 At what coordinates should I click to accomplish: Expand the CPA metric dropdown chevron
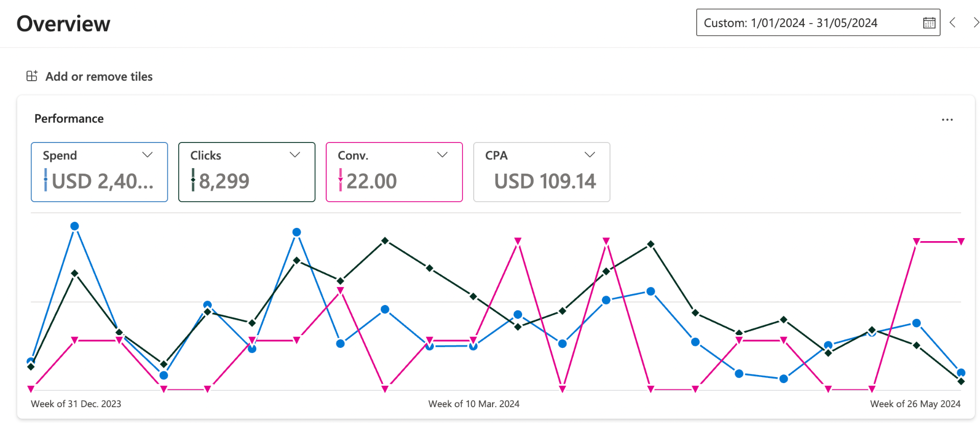(590, 155)
